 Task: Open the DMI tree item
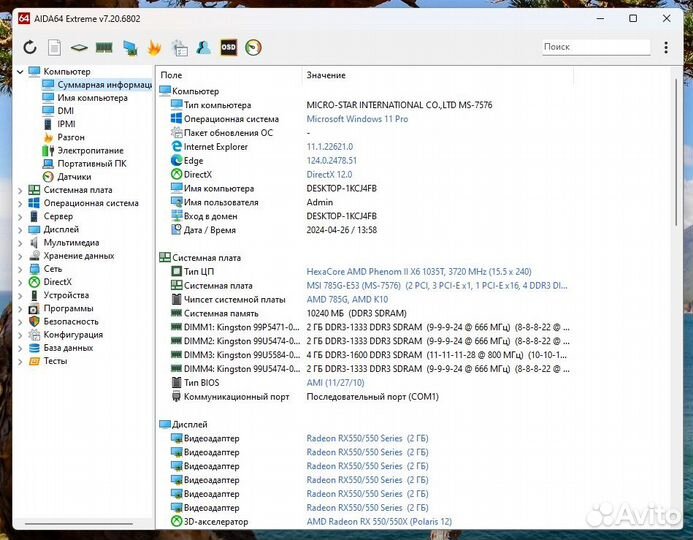click(58, 111)
